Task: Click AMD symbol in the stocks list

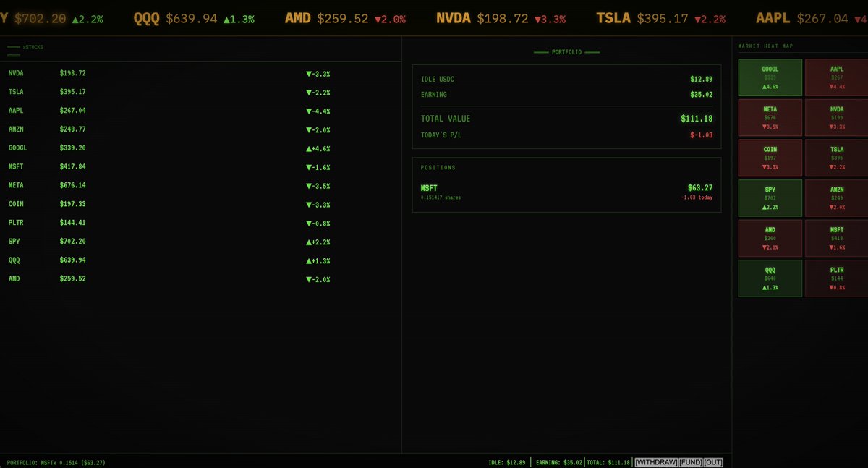Action: click(x=14, y=278)
